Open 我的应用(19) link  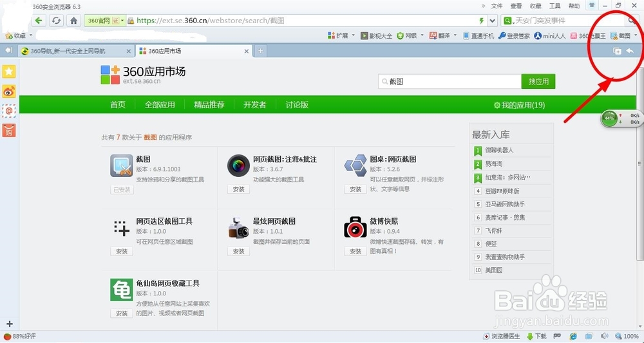point(519,105)
